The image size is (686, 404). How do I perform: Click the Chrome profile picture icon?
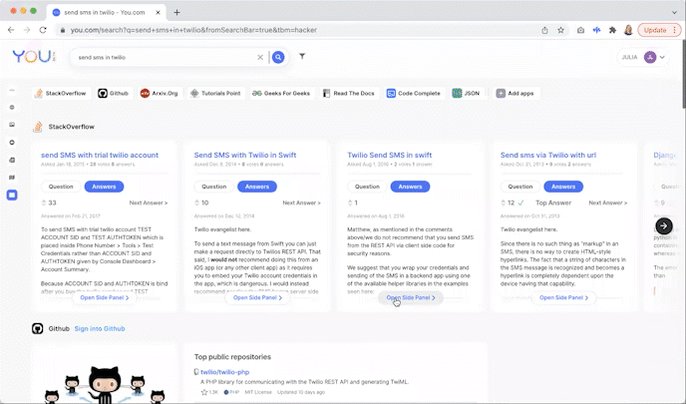click(x=628, y=30)
